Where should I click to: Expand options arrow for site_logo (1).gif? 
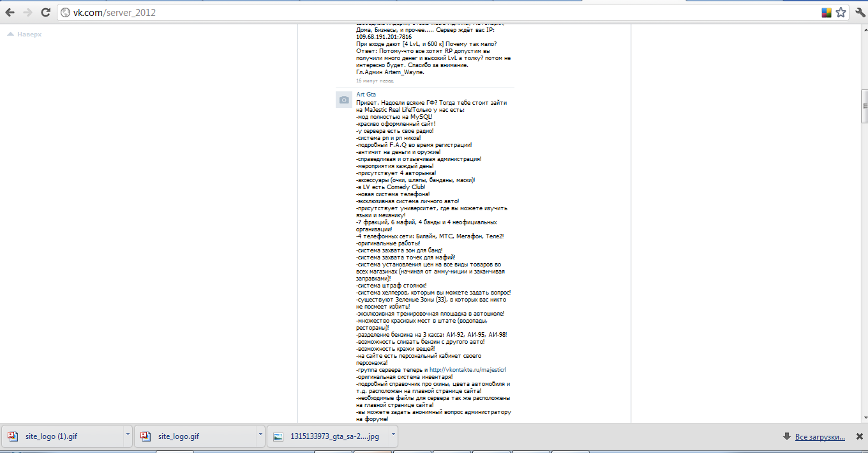[128, 434]
